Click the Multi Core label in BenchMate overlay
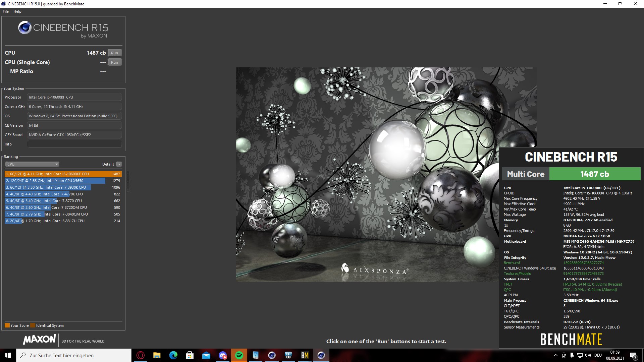644x362 pixels. click(x=526, y=174)
